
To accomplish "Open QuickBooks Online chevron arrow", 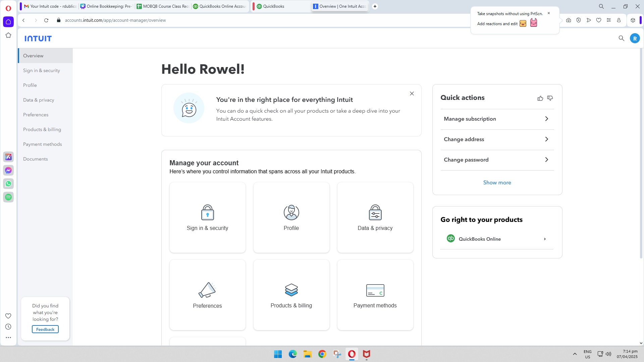I will (x=545, y=239).
